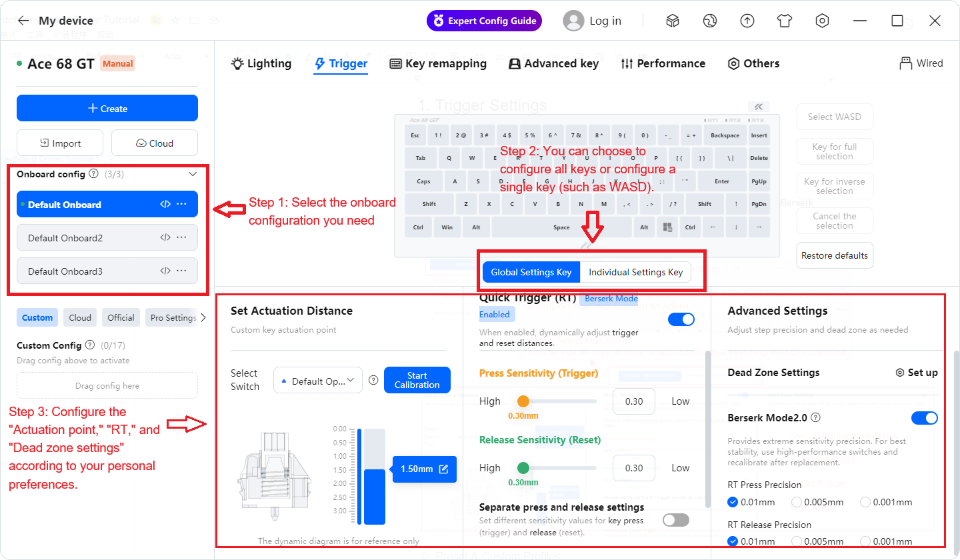
Task: Select 0.001mm for RT Press Precision
Action: 865,502
